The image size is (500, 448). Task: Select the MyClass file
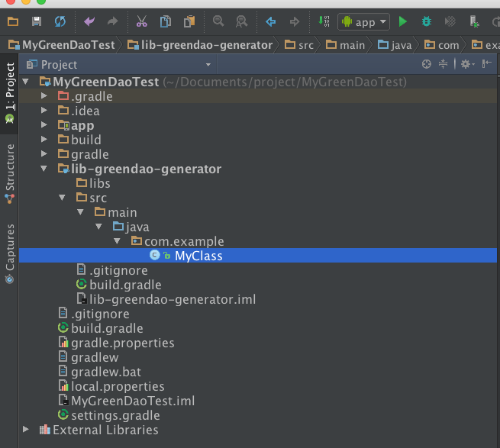click(x=198, y=256)
